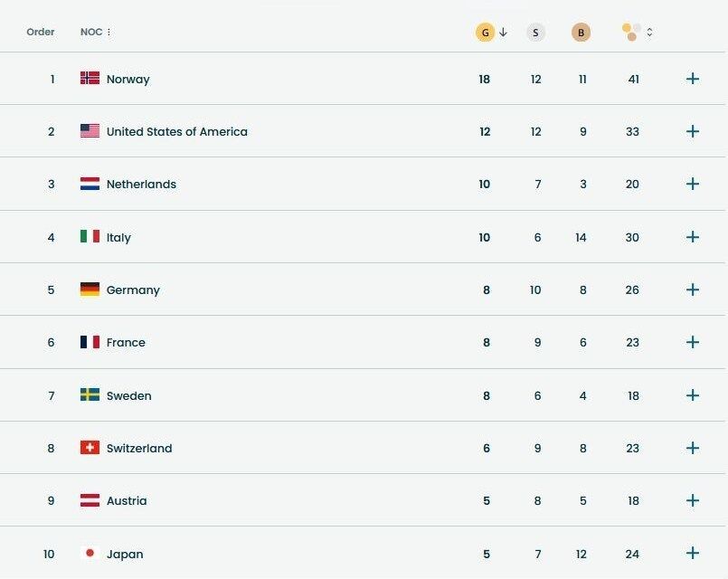Show Italy medal breakdown with plus

tap(693, 237)
